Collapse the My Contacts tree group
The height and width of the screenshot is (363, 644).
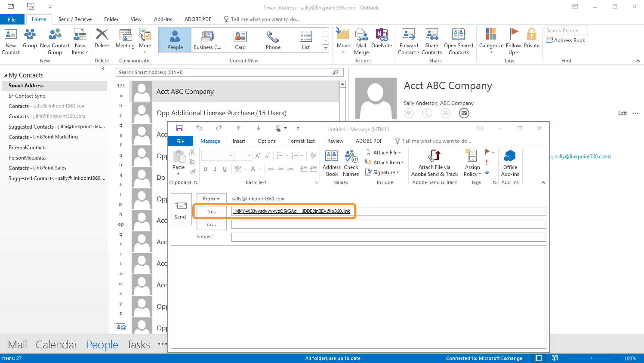(x=6, y=75)
